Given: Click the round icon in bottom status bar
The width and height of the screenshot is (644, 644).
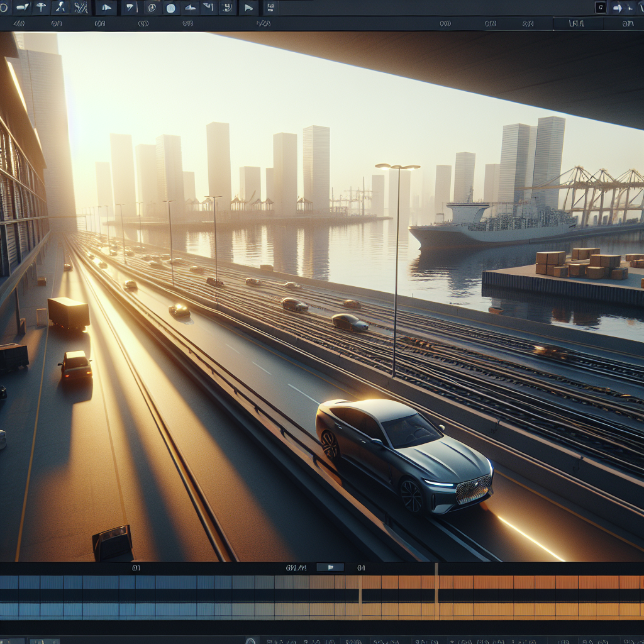Looking at the screenshot, I should pyautogui.click(x=251, y=641).
